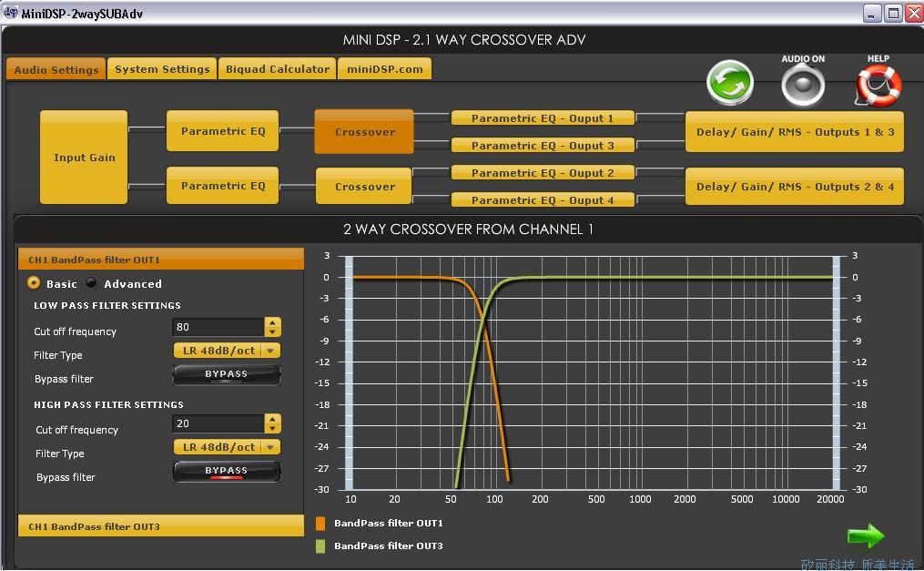
Task: Click low pass cut off frequency field 80
Action: [218, 327]
